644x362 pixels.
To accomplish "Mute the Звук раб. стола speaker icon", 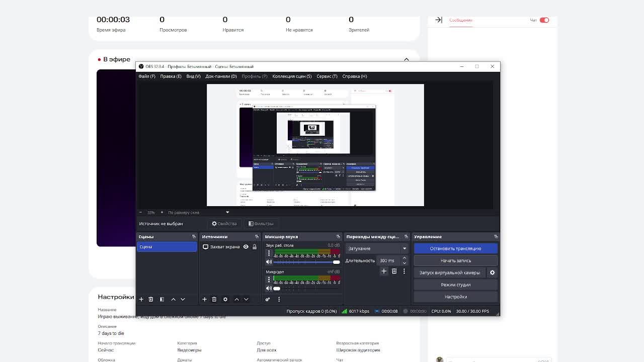I will click(x=269, y=262).
